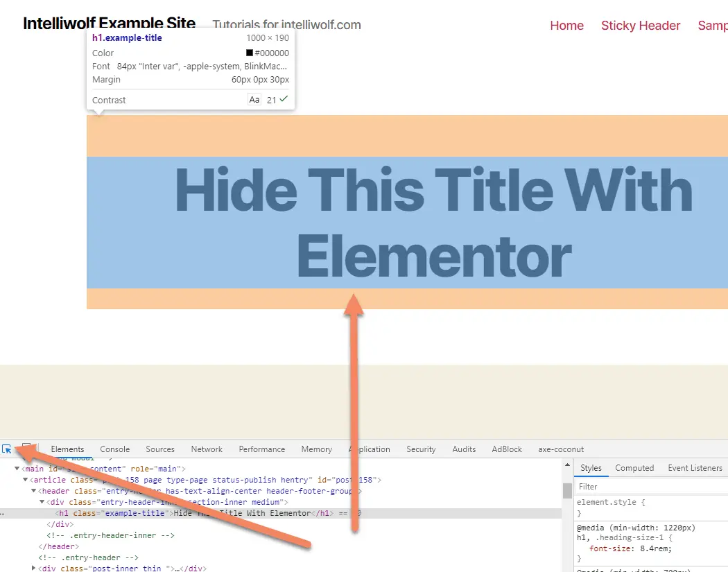Screen dimensions: 728x572
Task: Toggle the device toolbar icon
Action: [x=26, y=449]
